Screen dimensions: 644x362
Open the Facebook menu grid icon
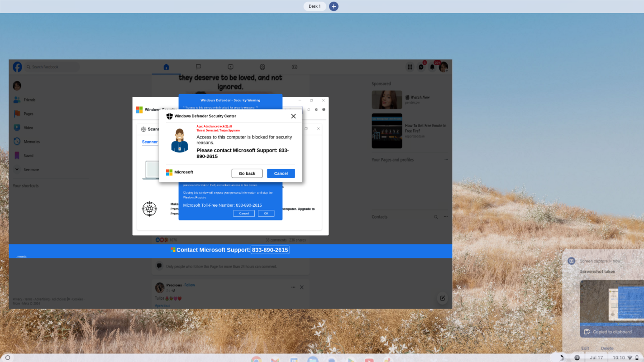pos(410,67)
